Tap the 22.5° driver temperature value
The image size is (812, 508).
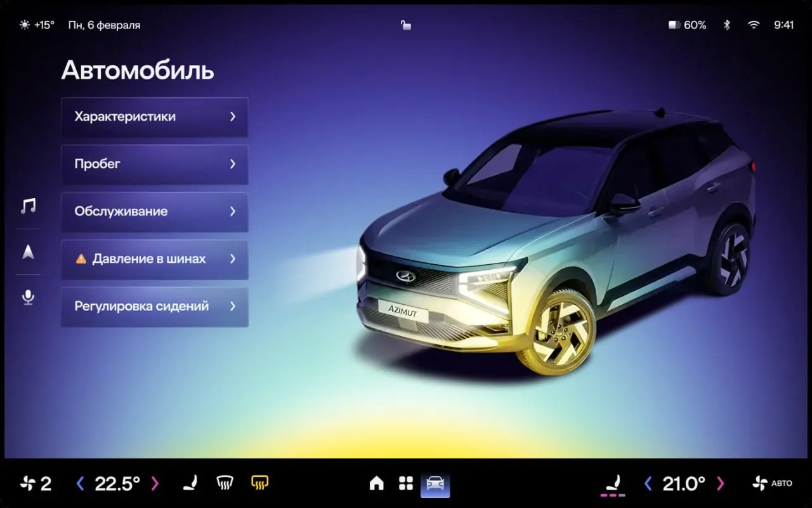[117, 484]
